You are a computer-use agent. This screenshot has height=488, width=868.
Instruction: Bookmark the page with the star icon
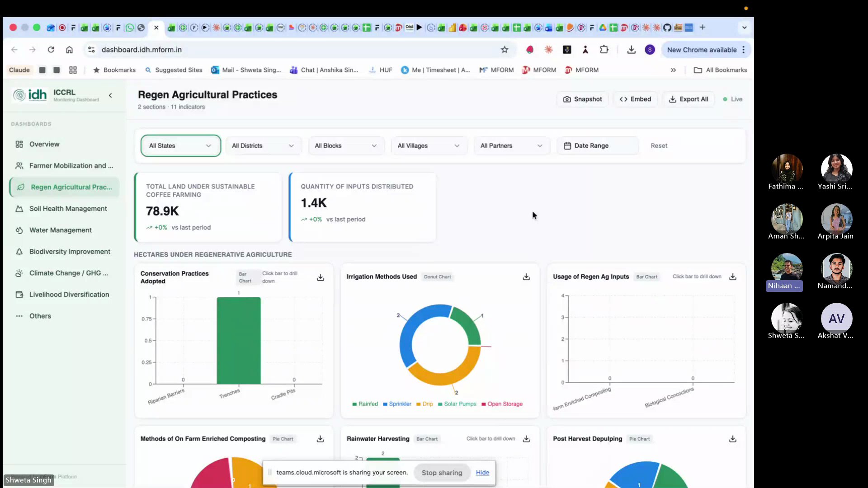pyautogui.click(x=505, y=50)
